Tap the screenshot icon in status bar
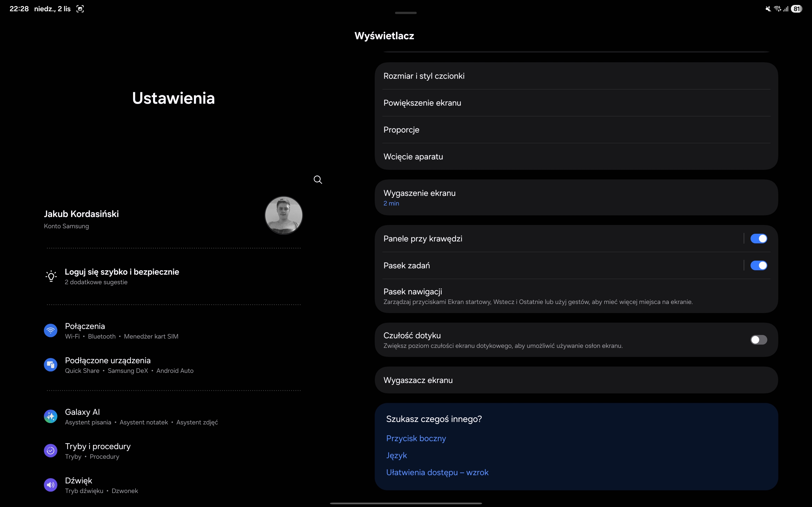 (x=80, y=9)
